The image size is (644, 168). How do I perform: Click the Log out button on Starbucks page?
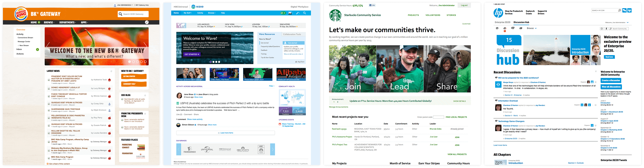coord(464,5)
